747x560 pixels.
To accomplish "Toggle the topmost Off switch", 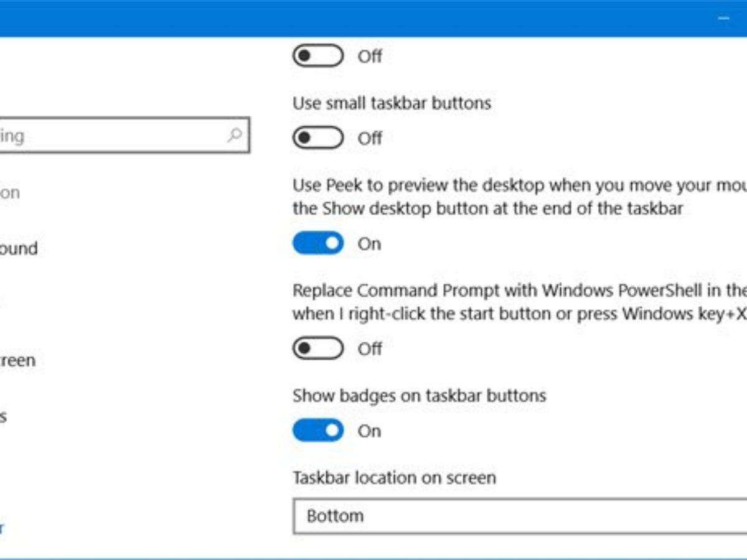I will (317, 56).
